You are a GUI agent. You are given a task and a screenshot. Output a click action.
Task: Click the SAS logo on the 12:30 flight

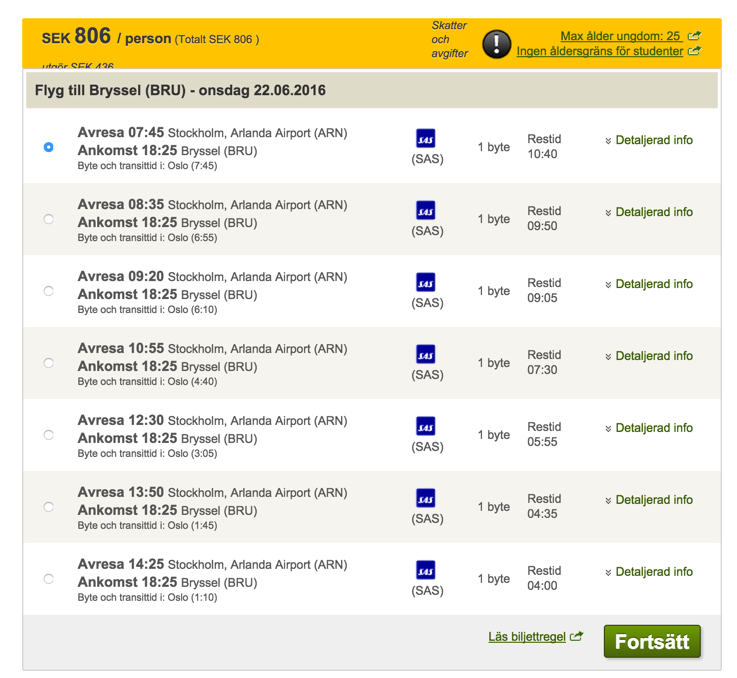(426, 426)
